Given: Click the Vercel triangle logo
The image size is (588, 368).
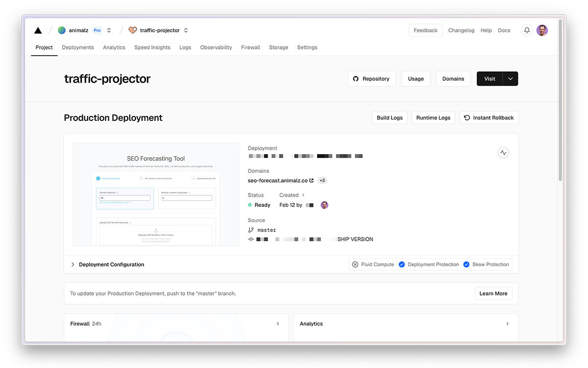Looking at the screenshot, I should pos(38,30).
